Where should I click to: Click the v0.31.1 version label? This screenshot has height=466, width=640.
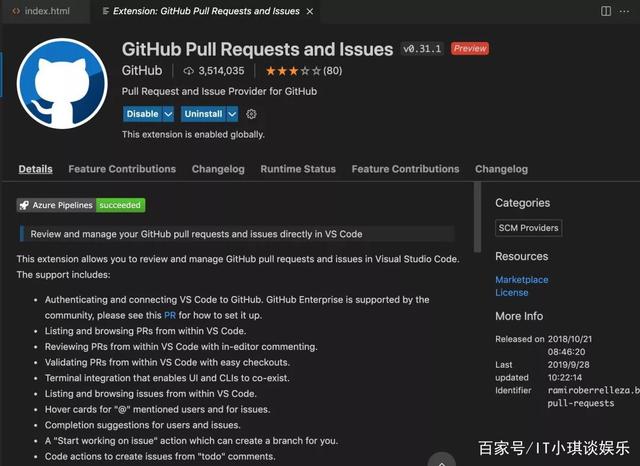tap(422, 49)
